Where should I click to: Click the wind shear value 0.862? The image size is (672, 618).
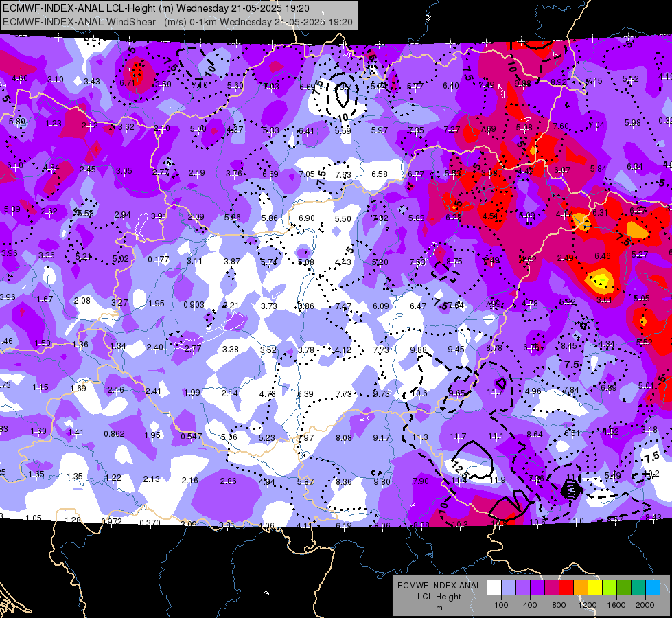[115, 434]
